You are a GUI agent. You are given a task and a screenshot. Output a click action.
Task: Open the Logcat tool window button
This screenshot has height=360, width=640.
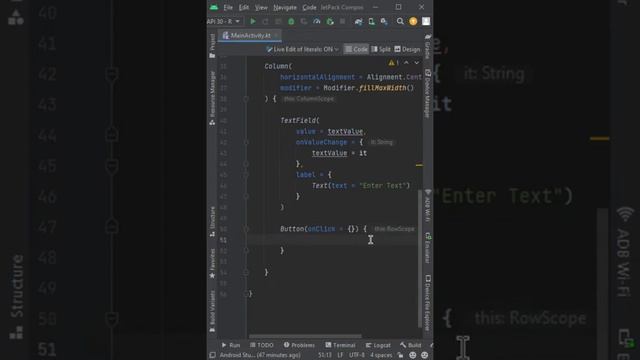tap(378, 345)
